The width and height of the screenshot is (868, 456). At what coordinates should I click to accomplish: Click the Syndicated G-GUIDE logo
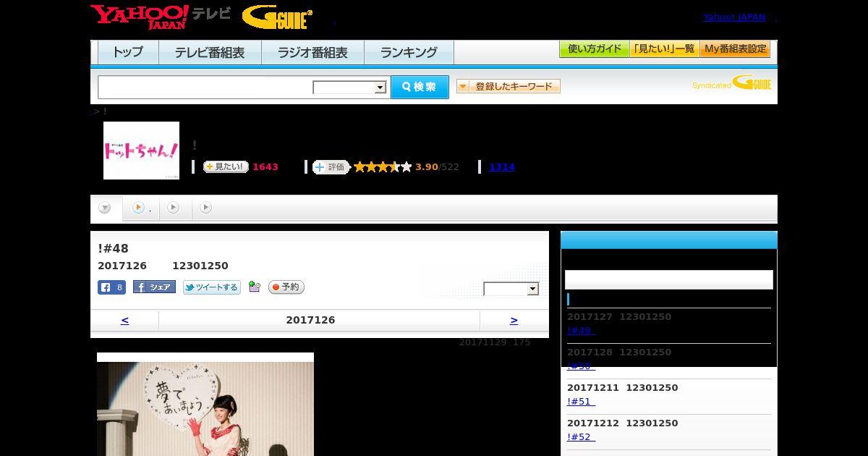732,83
